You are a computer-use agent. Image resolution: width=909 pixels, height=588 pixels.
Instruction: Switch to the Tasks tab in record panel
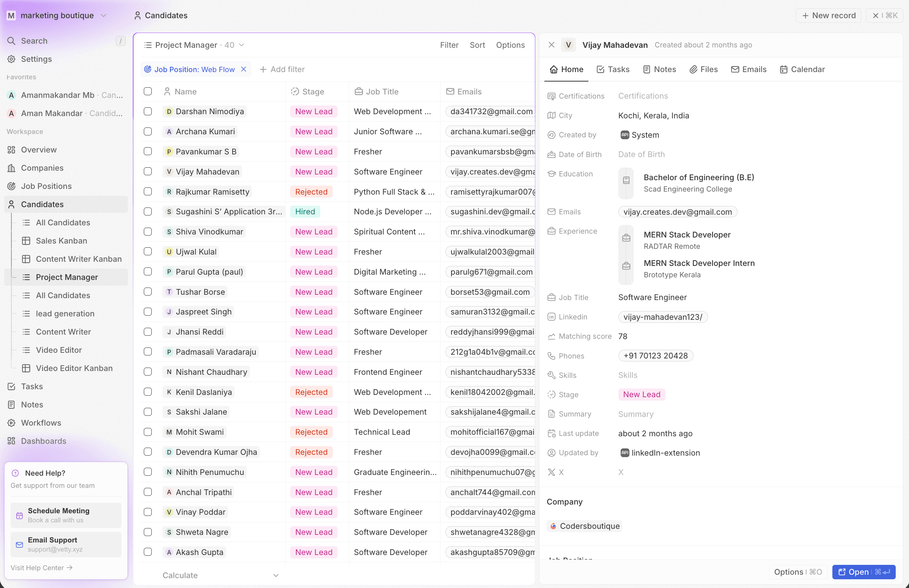[613, 69]
